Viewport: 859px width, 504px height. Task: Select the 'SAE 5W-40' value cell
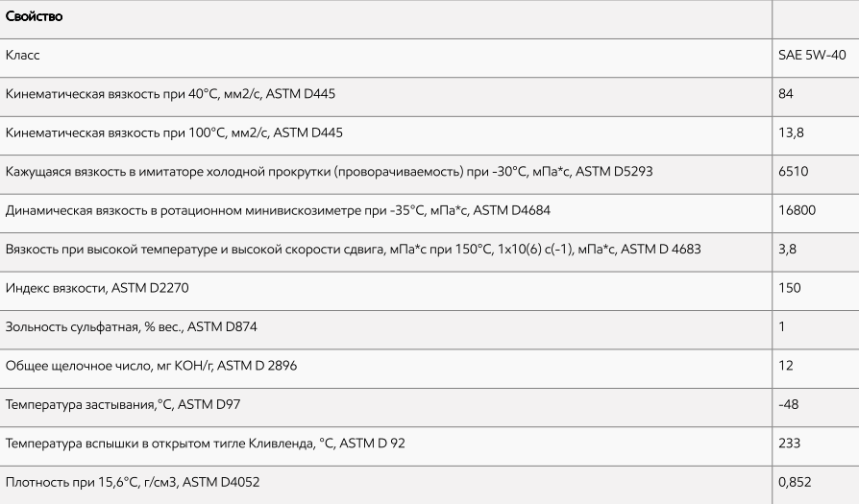coord(811,56)
